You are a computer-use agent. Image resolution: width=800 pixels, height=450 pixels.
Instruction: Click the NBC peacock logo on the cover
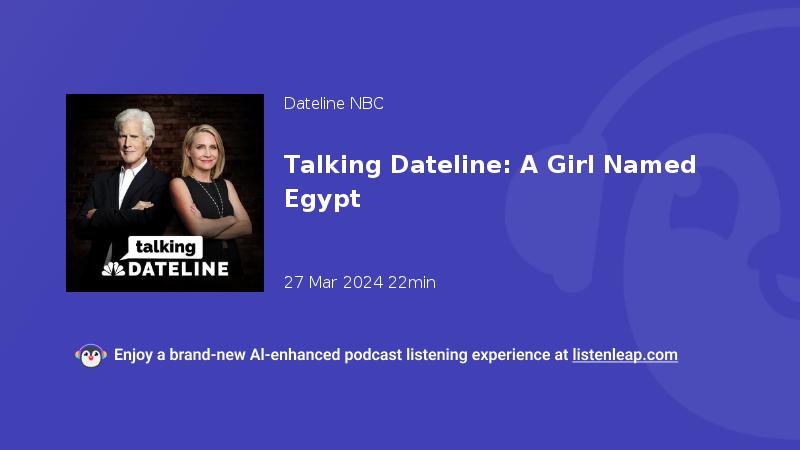(113, 269)
